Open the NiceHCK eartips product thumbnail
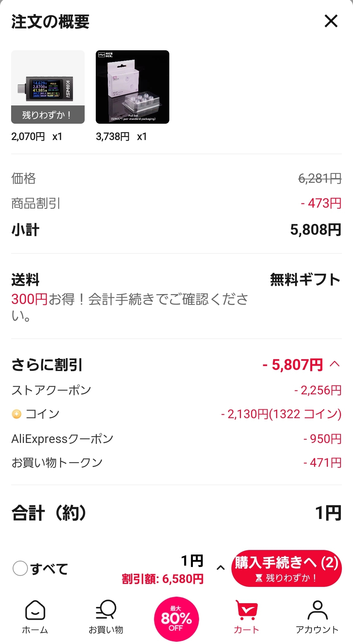This screenshot has height=644, width=353. click(132, 87)
